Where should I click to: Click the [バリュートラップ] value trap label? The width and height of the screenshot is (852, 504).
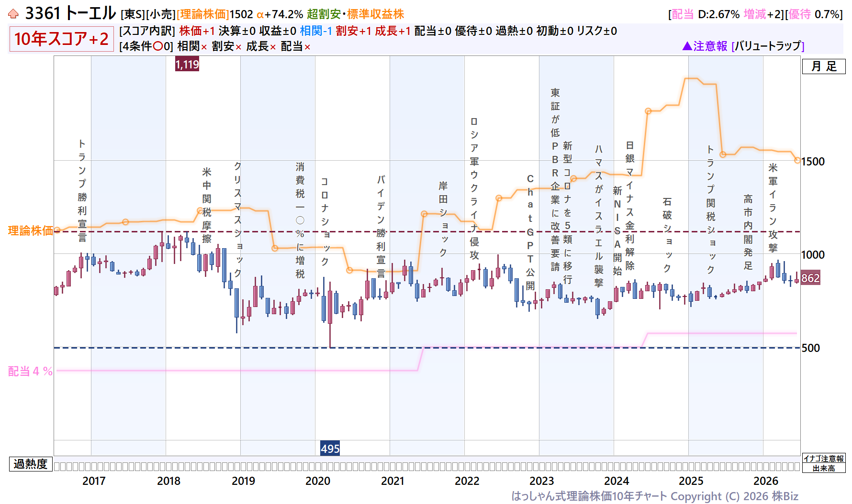coord(768,46)
